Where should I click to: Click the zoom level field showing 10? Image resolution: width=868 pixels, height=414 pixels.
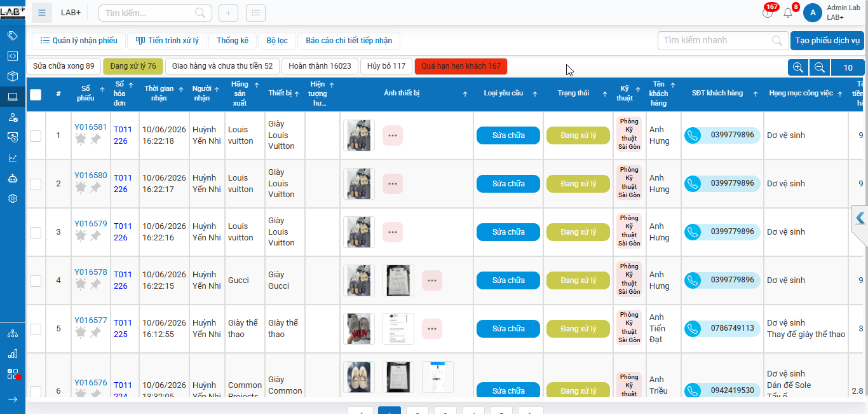(848, 67)
